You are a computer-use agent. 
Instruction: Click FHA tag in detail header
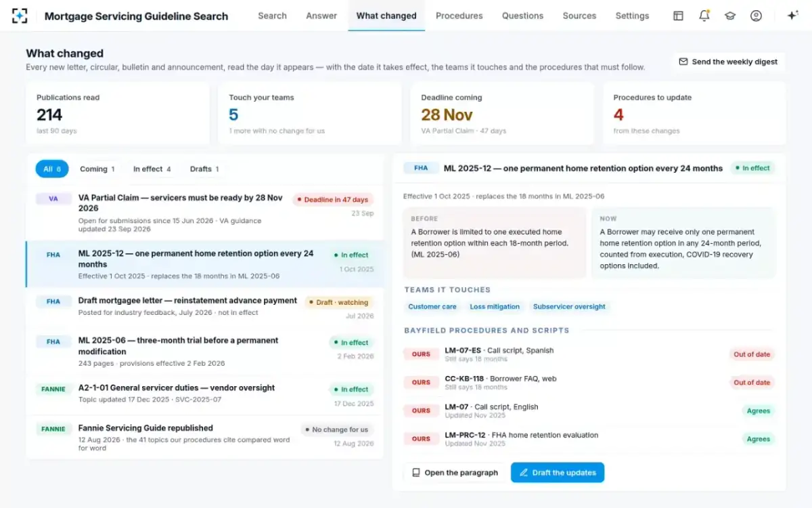(421, 168)
